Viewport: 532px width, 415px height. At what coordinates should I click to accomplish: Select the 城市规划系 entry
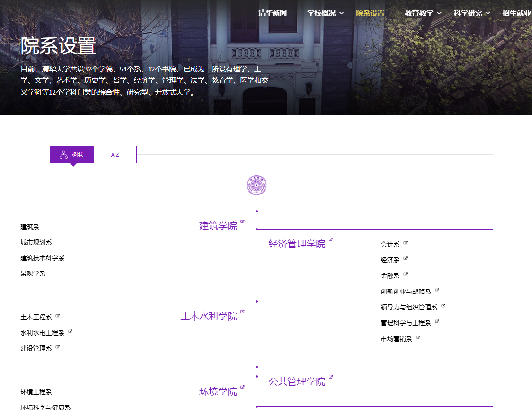(36, 242)
